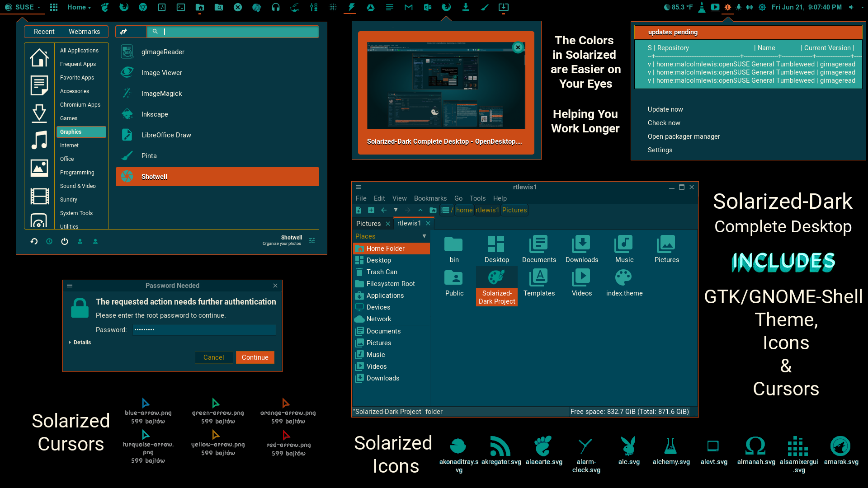Click the Solarized-Dark desktop preview thumbnail
The width and height of the screenshot is (868, 488).
click(x=446, y=85)
